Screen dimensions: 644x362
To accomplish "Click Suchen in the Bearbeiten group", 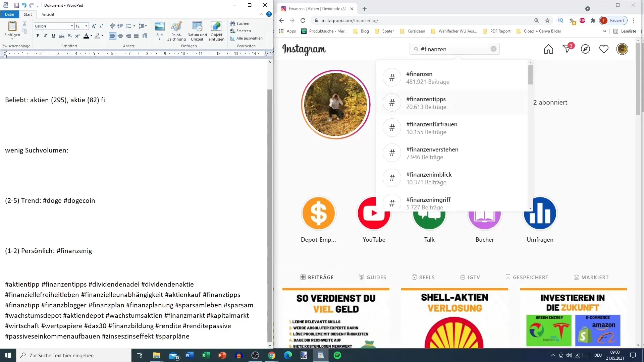I will pos(239,23).
